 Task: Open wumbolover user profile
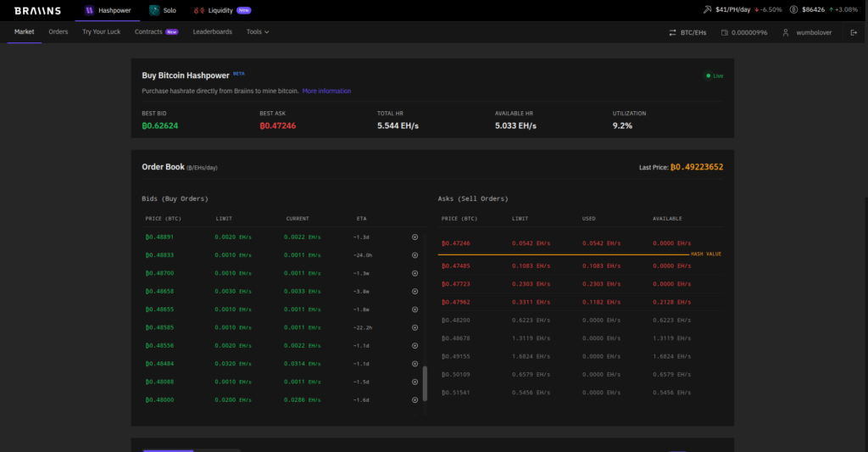coord(807,33)
